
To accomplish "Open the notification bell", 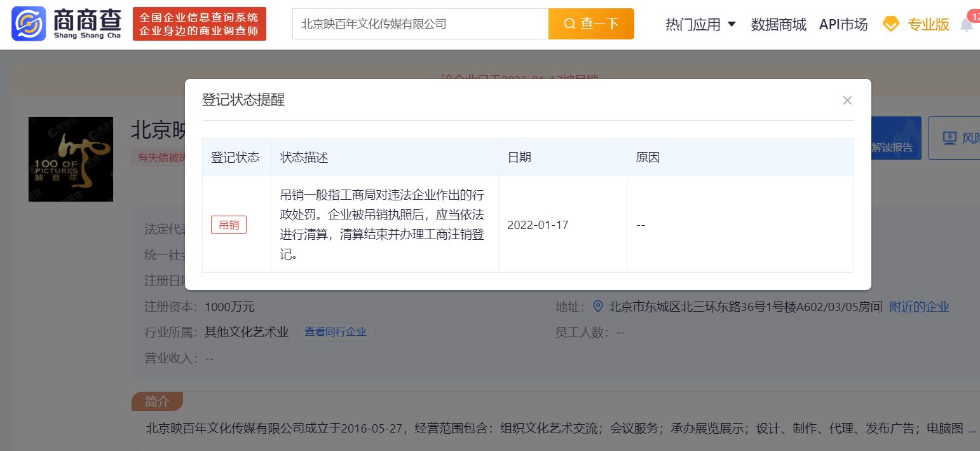I will tap(967, 25).
